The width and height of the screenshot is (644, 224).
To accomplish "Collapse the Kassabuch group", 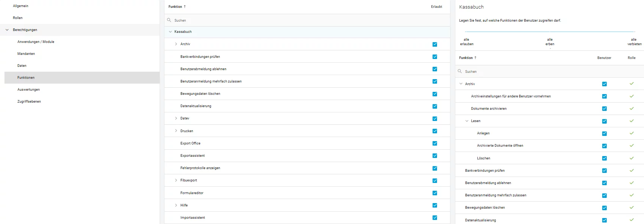I will tap(170, 32).
